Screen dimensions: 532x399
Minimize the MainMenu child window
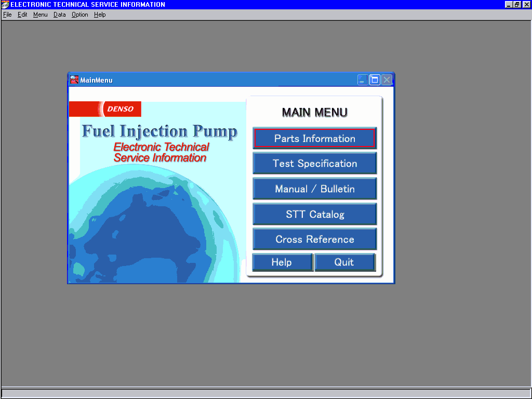[x=362, y=79]
